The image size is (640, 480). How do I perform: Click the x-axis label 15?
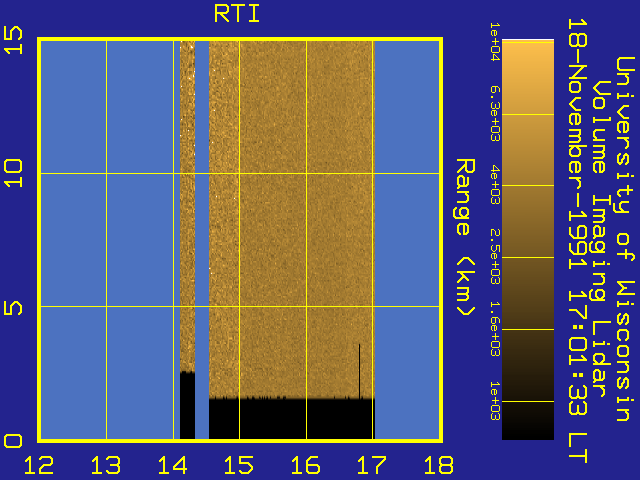click(x=239, y=465)
